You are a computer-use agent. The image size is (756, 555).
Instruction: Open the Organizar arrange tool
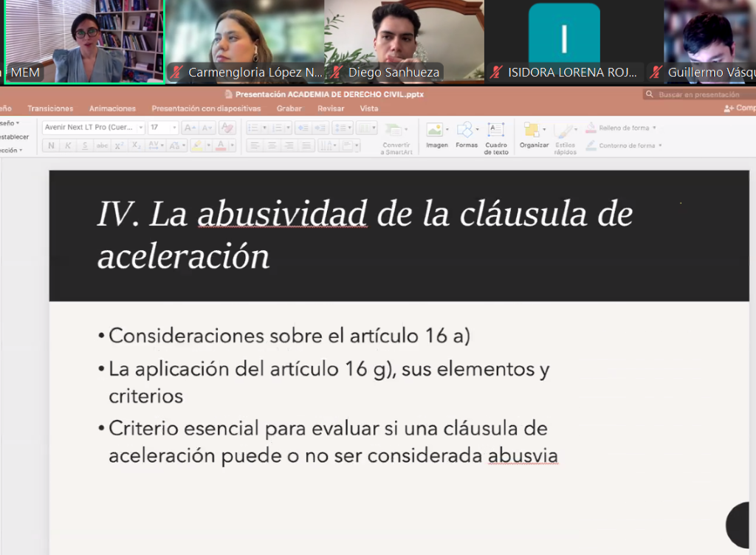point(533,134)
